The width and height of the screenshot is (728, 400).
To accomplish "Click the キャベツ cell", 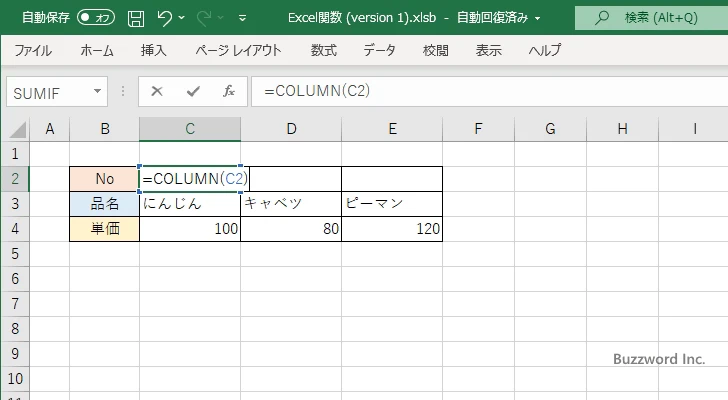I will tap(291, 204).
